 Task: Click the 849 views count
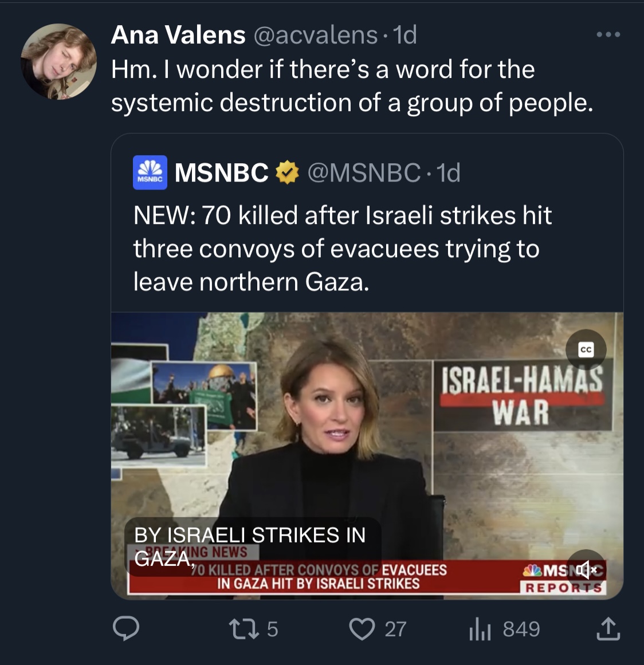(x=521, y=629)
